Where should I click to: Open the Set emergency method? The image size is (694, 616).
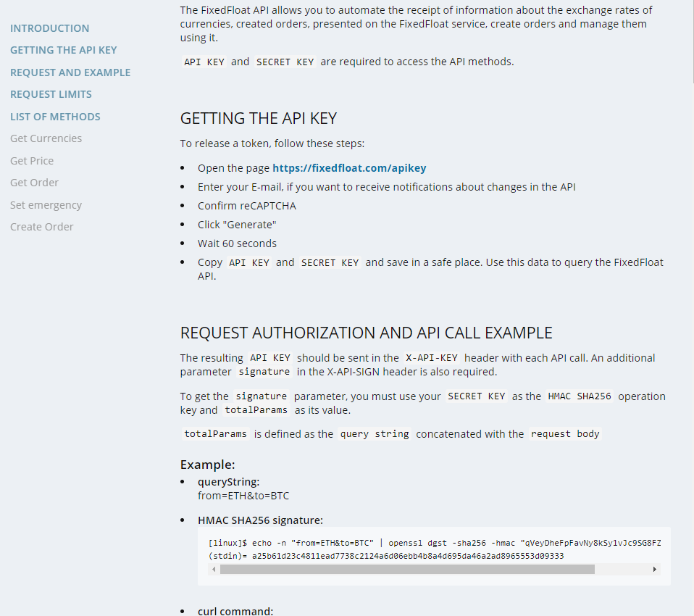[x=46, y=205]
